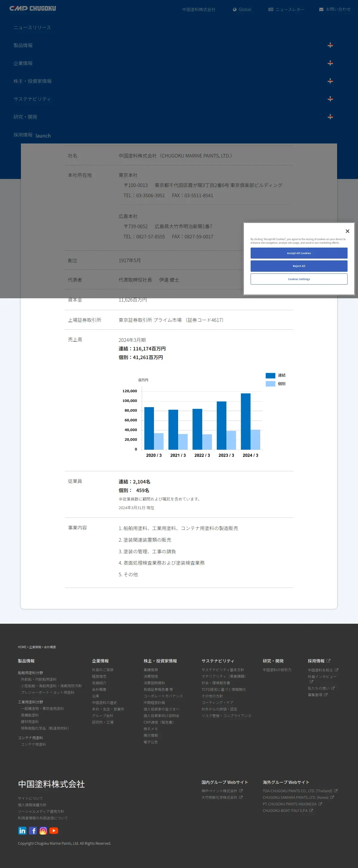Open コンテナ用塗料 category heading in footer
This screenshot has height=868, width=358.
pos(30,738)
